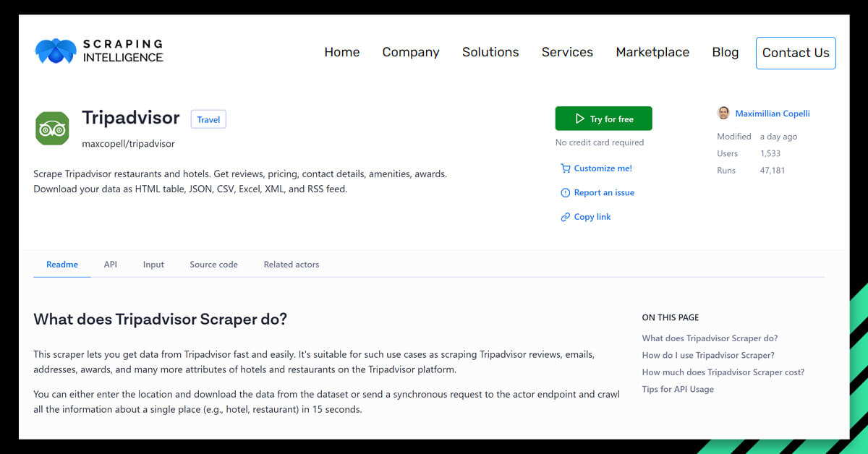Click the 'ON THIS PAGE' label

coord(671,317)
